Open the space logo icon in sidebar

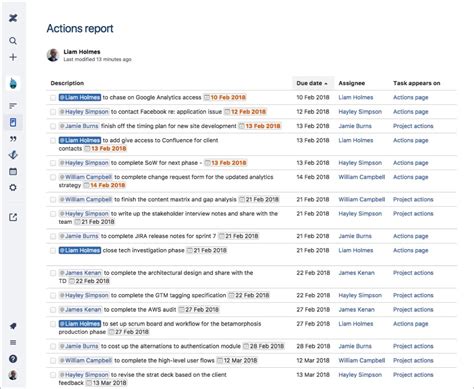pyautogui.click(x=13, y=83)
